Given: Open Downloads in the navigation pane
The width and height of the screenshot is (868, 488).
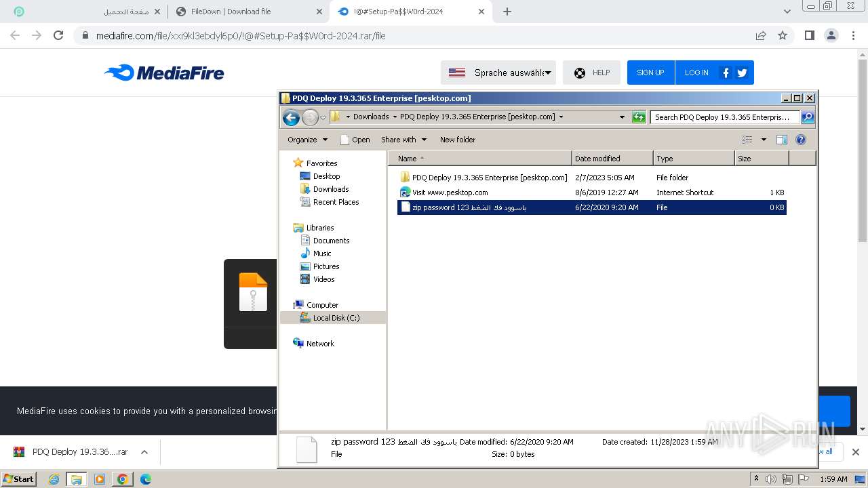Looking at the screenshot, I should pyautogui.click(x=331, y=189).
